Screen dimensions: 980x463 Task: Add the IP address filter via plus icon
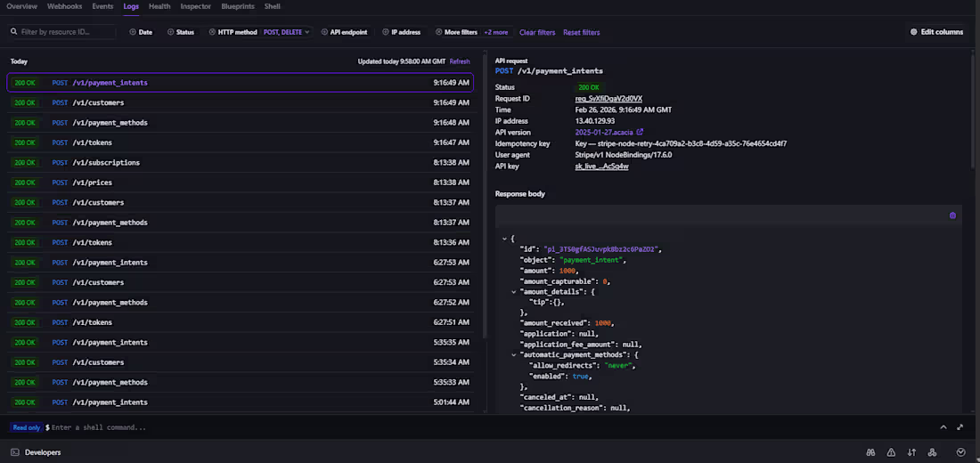tap(386, 32)
